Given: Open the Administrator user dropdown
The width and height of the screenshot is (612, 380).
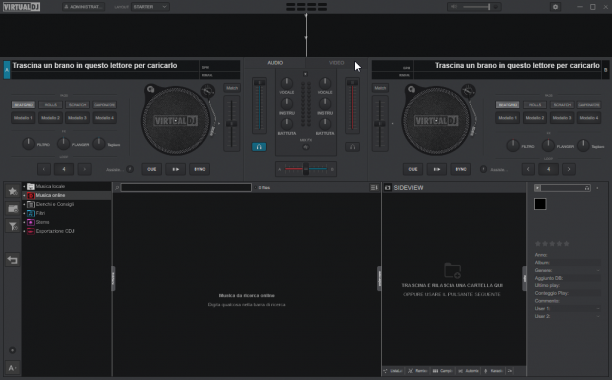Looking at the screenshot, I should pos(84,7).
